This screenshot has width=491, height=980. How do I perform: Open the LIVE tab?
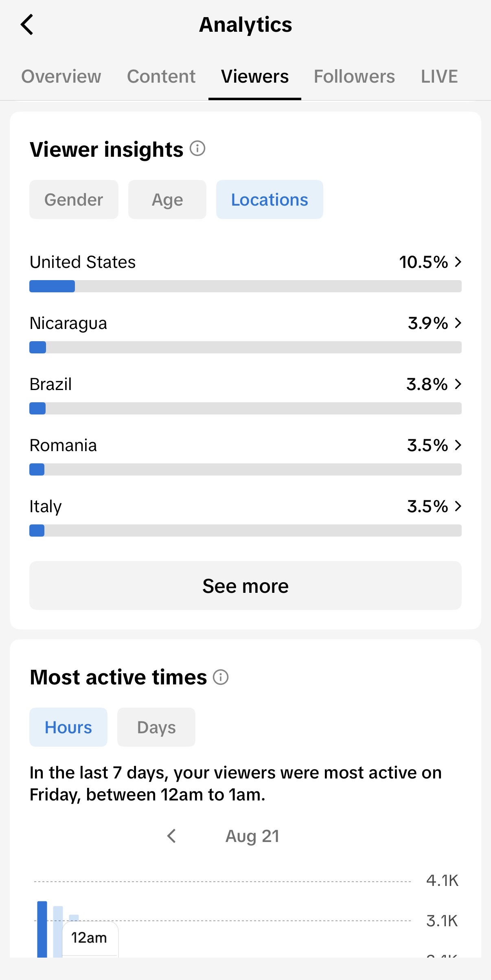[x=439, y=77]
